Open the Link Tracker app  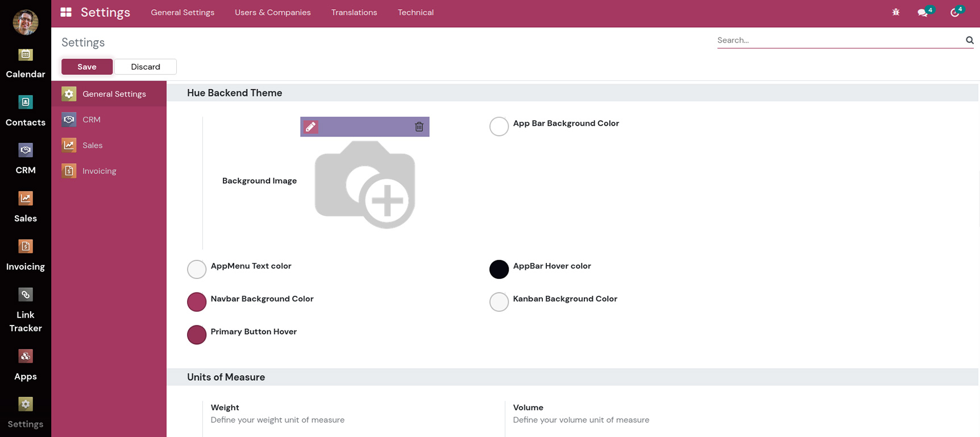pos(26,310)
